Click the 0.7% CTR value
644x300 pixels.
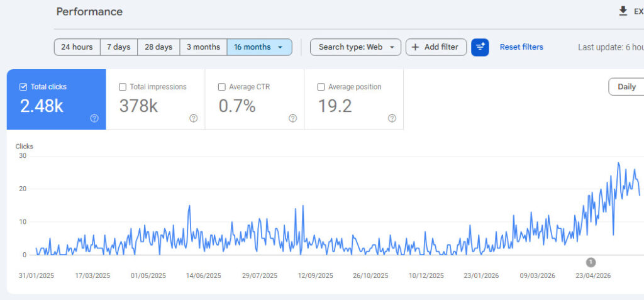[x=237, y=106]
